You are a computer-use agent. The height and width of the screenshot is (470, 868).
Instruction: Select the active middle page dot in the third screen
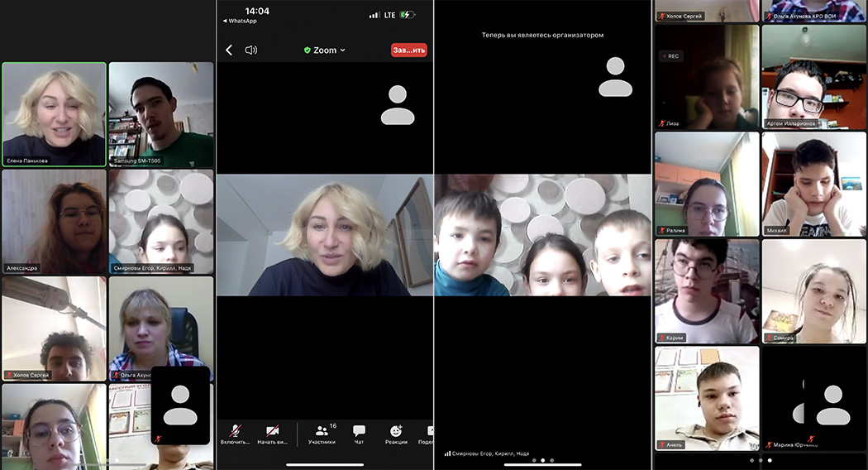tap(542, 460)
